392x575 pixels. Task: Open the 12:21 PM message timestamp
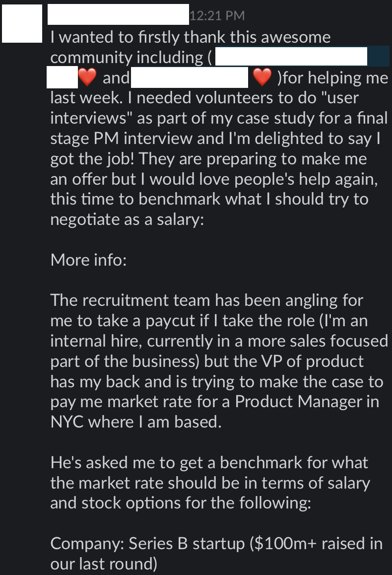pos(217,15)
